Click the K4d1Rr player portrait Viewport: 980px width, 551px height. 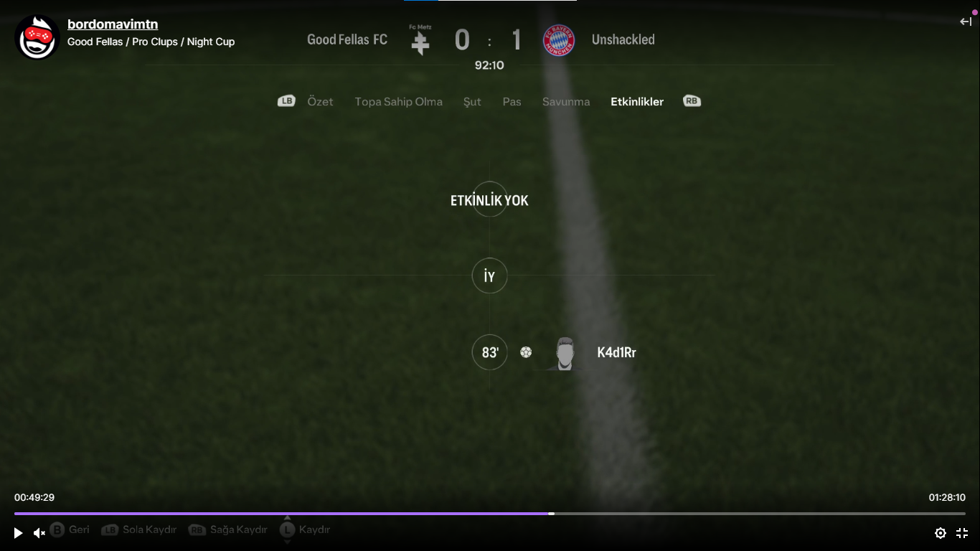[x=565, y=353]
